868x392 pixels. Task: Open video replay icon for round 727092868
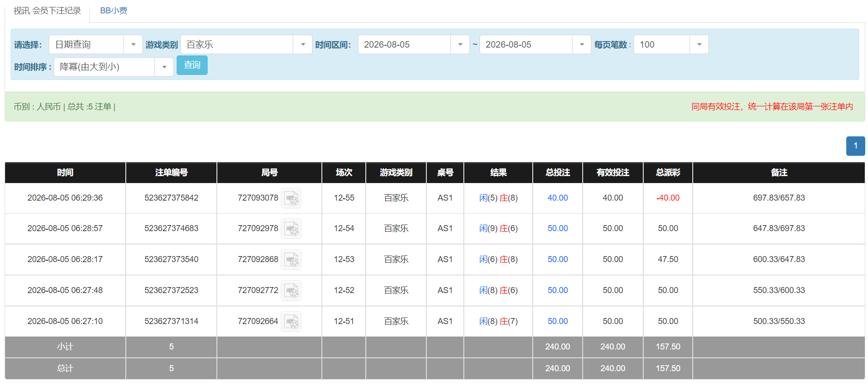tap(291, 260)
